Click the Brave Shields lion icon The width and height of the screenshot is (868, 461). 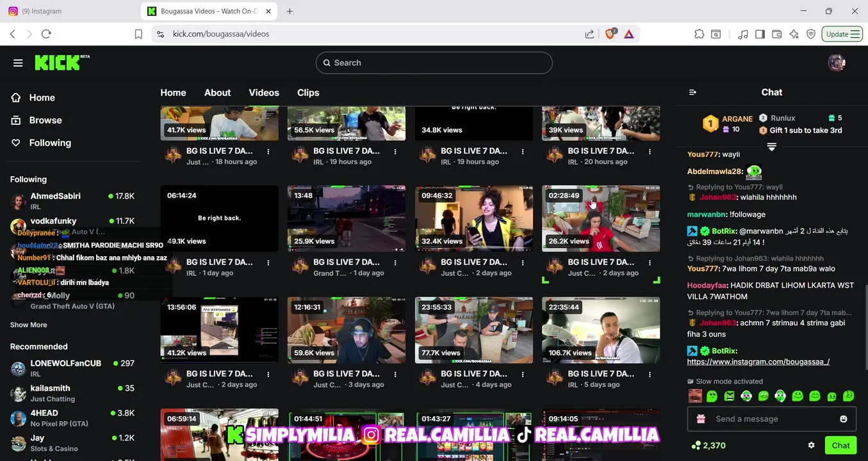click(x=610, y=34)
